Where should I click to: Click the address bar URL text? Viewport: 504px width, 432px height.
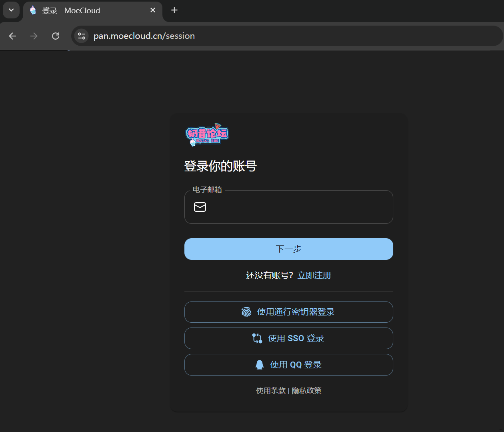coord(144,36)
